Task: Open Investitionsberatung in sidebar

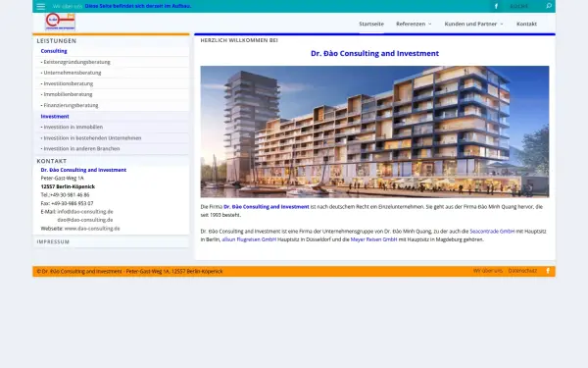Action: (x=68, y=83)
